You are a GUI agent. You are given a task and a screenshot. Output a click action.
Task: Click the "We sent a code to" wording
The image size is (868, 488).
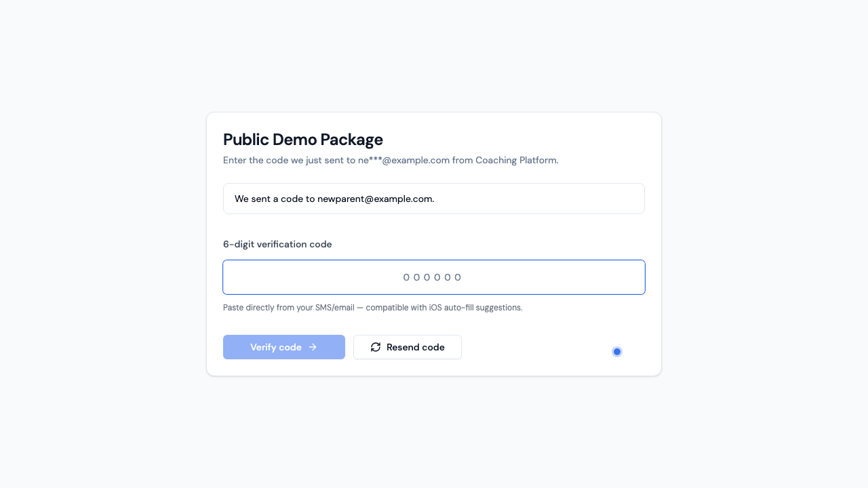click(275, 199)
